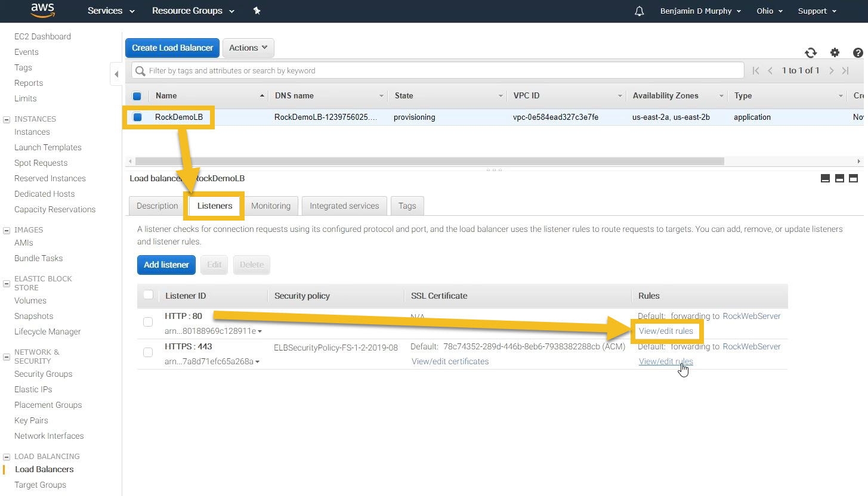Open the Support dropdown menu
The image size is (868, 496).
(817, 11)
